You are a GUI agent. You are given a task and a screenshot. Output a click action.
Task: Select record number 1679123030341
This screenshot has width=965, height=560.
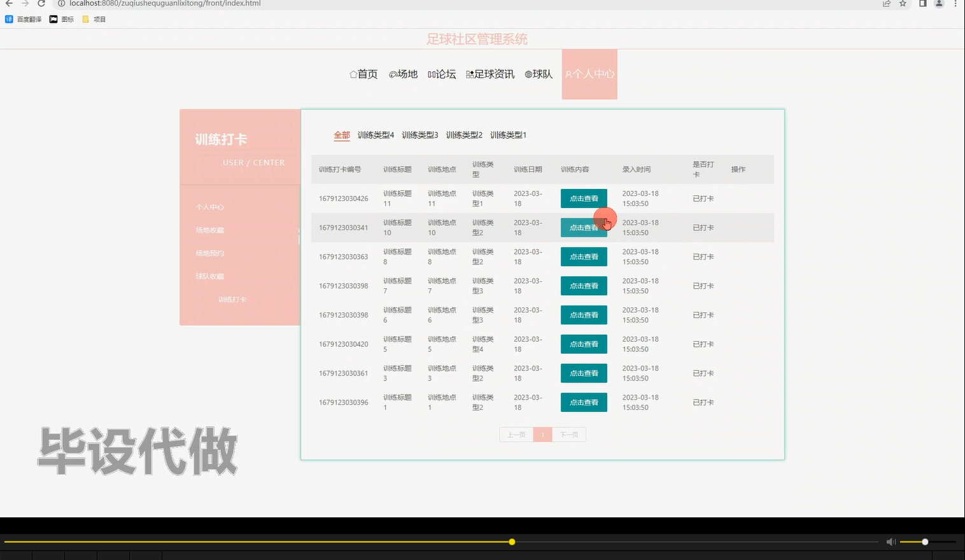pyautogui.click(x=344, y=227)
